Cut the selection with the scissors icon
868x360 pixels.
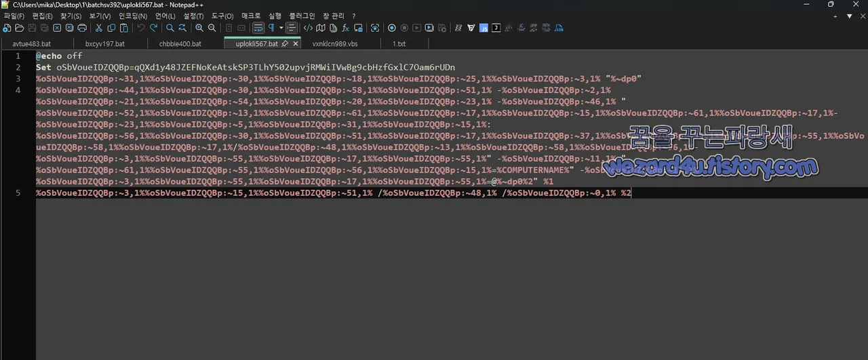point(99,28)
